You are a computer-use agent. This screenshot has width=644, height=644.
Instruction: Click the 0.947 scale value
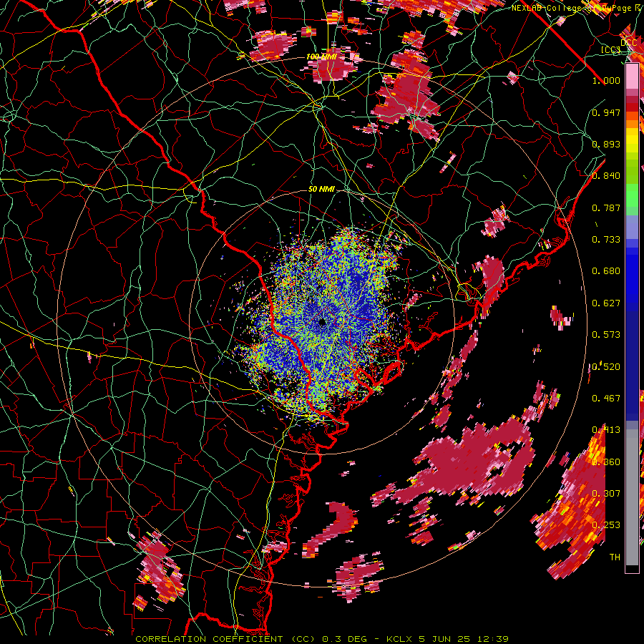tap(606, 112)
